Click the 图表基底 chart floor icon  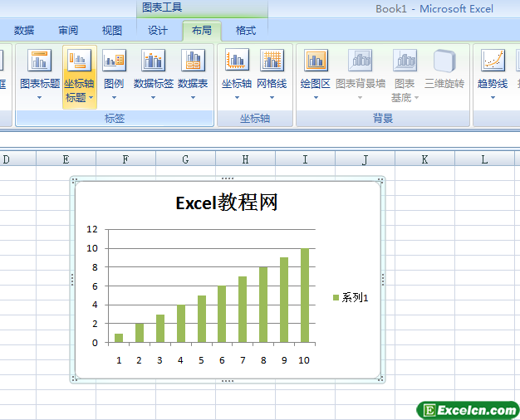click(x=405, y=61)
